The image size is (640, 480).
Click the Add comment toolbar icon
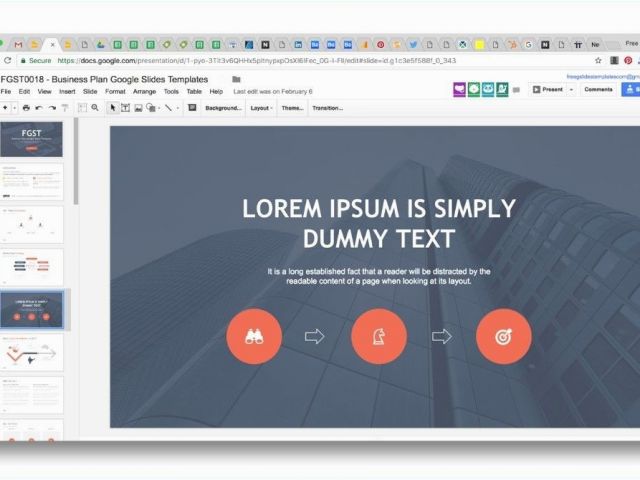[x=192, y=107]
